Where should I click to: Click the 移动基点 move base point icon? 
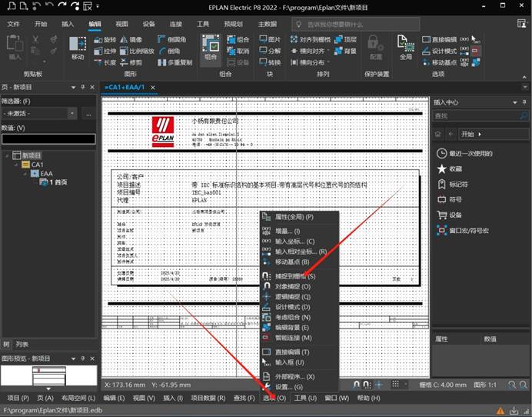click(x=440, y=62)
